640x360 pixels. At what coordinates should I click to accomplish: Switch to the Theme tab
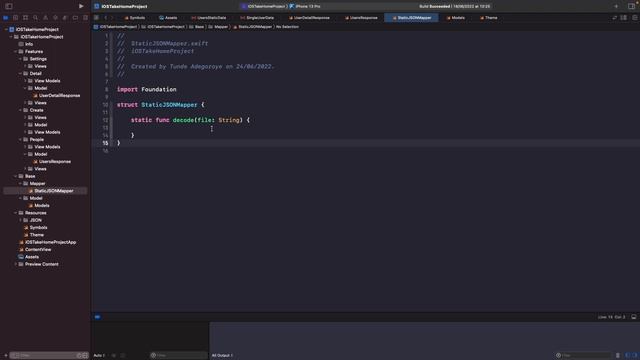click(x=489, y=18)
